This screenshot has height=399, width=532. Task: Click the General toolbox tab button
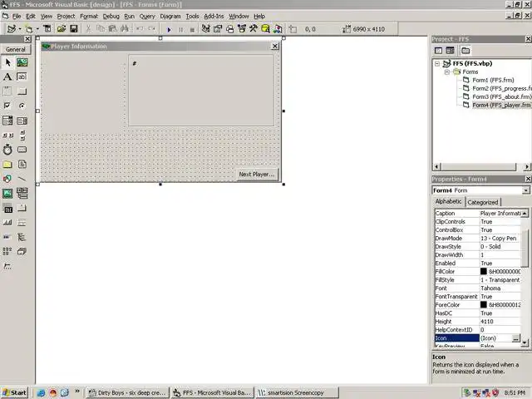[x=16, y=49]
